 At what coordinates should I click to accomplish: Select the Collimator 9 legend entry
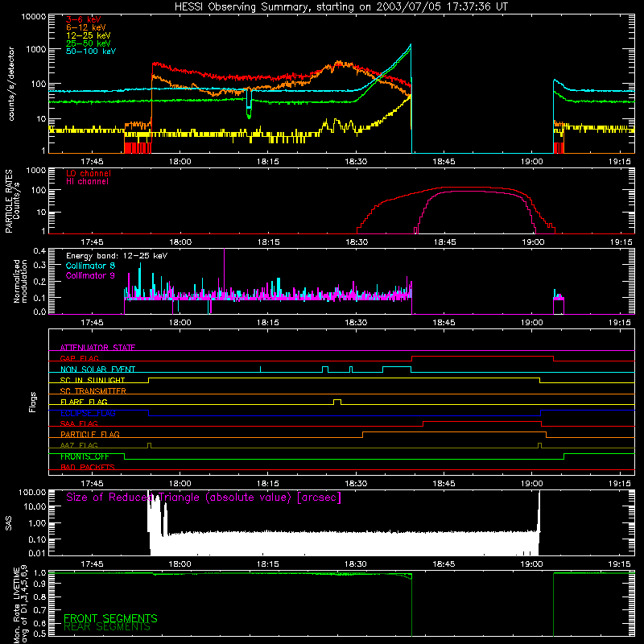click(x=90, y=275)
